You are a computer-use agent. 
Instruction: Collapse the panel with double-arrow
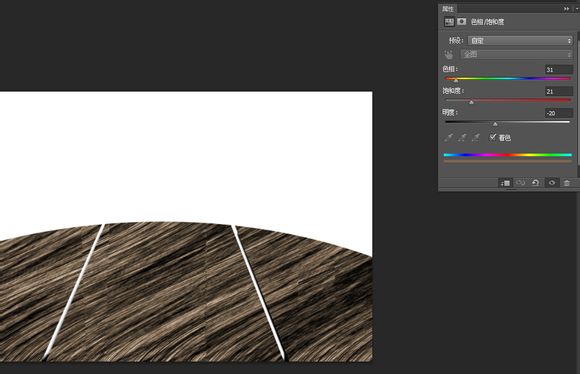[566, 9]
